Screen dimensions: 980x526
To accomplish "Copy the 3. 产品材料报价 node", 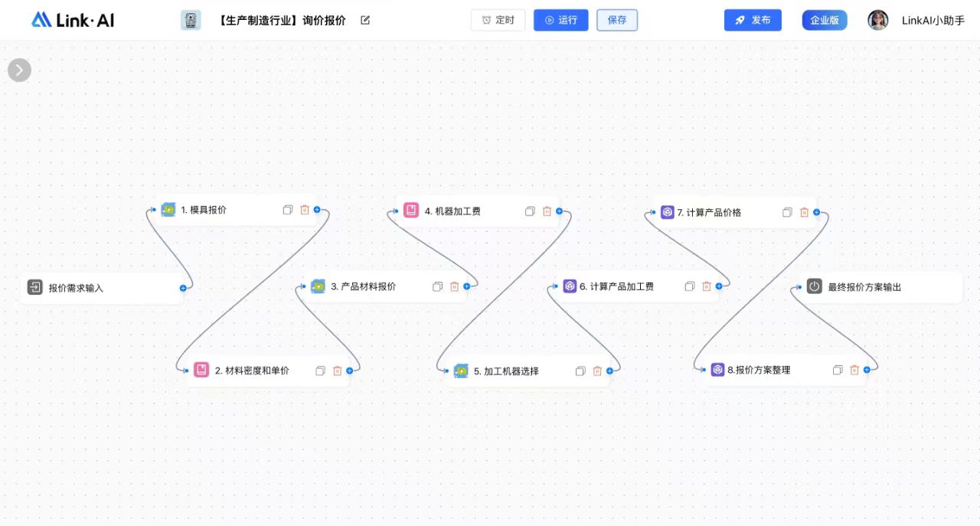I will 438,286.
